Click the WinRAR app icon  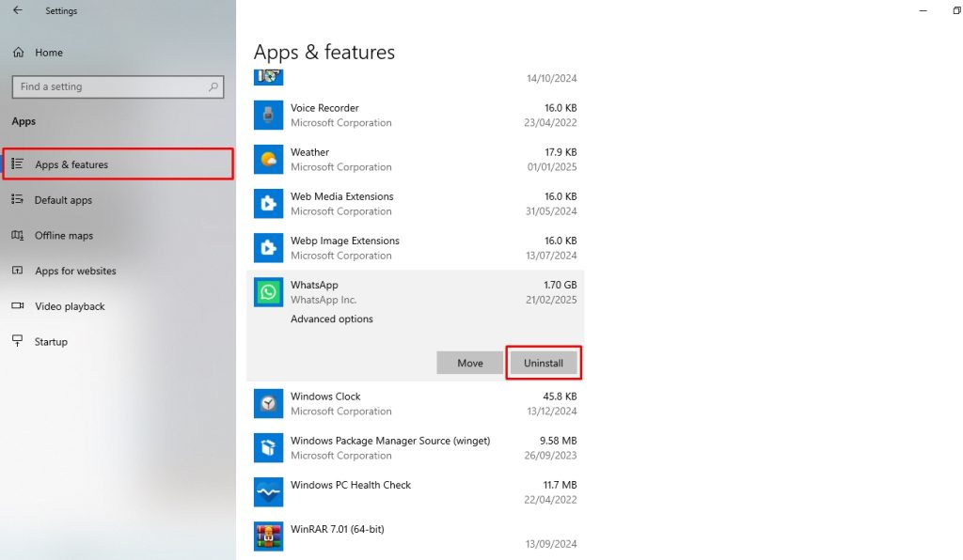pos(268,537)
